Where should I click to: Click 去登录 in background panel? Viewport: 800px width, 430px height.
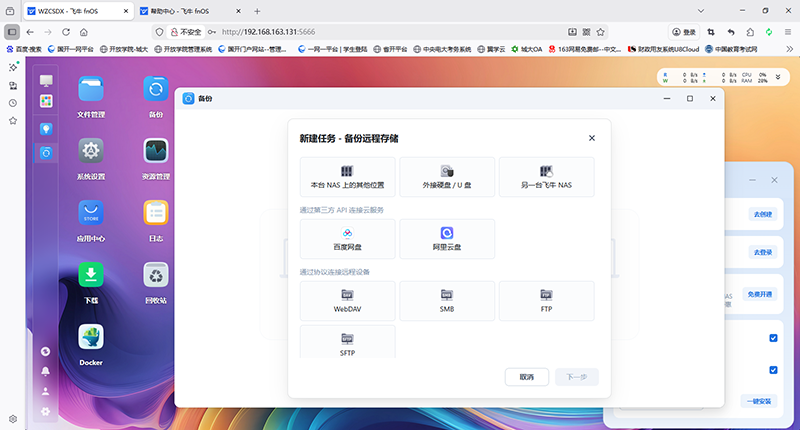[x=763, y=252]
